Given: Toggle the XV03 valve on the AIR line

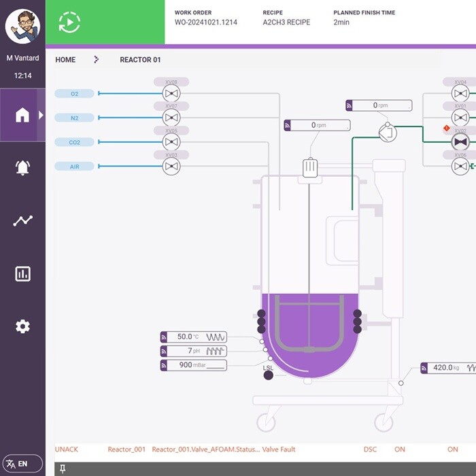Looking at the screenshot, I should tap(171, 167).
